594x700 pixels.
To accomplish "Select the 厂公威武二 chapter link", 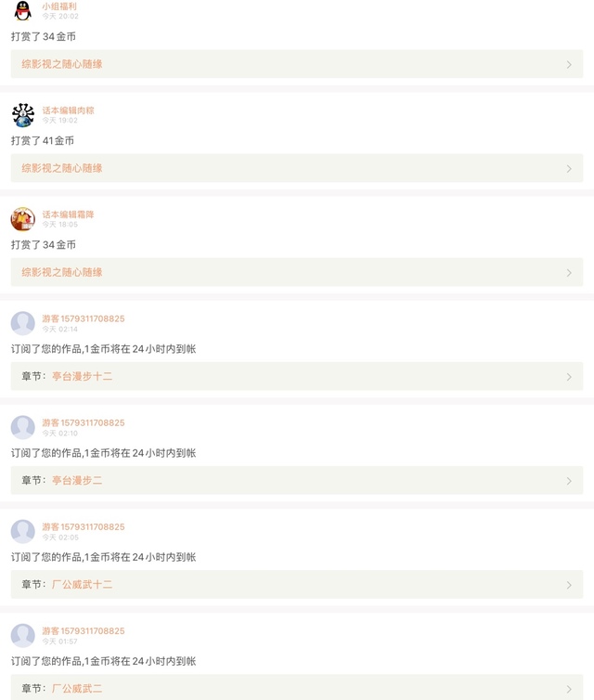I will (x=77, y=688).
